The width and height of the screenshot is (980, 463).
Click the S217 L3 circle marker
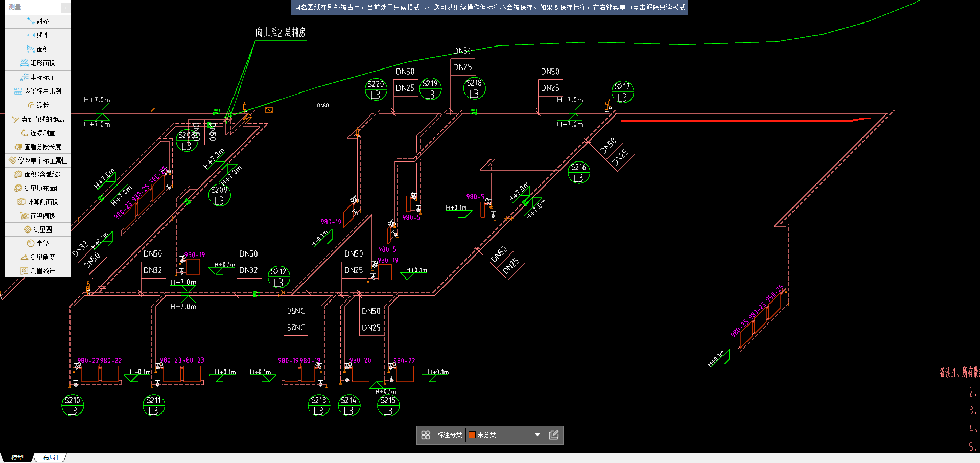pyautogui.click(x=622, y=92)
